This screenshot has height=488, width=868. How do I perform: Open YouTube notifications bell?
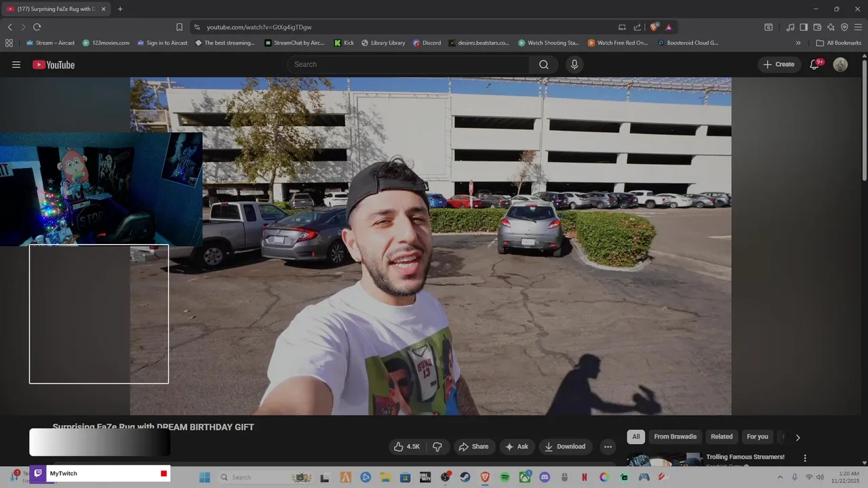click(x=815, y=64)
